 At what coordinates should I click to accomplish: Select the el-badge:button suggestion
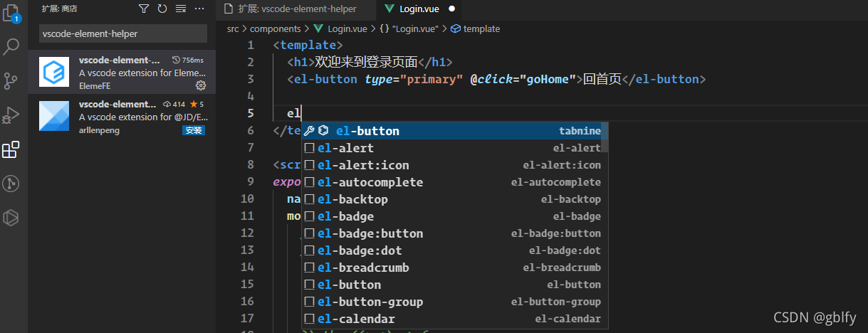point(455,233)
